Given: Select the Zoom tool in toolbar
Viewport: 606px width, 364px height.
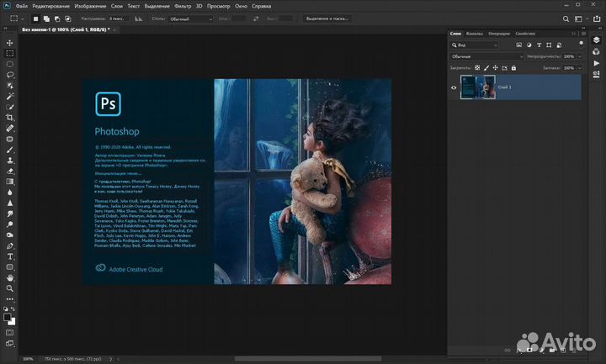Looking at the screenshot, I should click(10, 289).
